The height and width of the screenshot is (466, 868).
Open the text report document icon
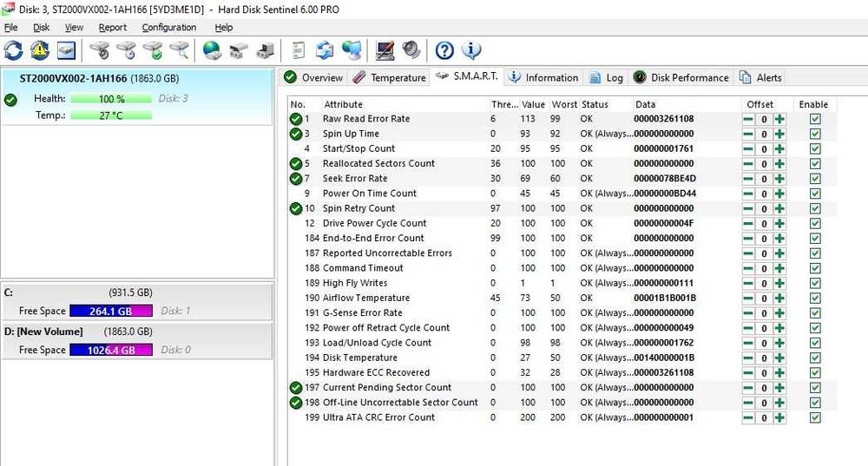299,50
